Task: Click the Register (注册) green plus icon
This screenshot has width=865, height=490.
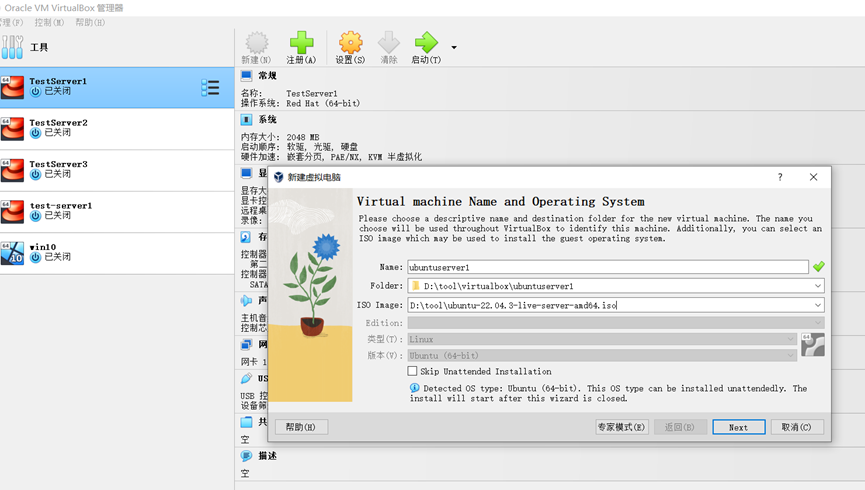Action: coord(301,43)
